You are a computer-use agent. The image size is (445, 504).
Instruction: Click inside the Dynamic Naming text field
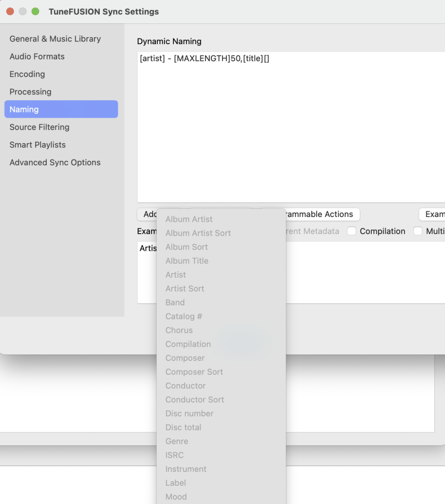point(291,127)
